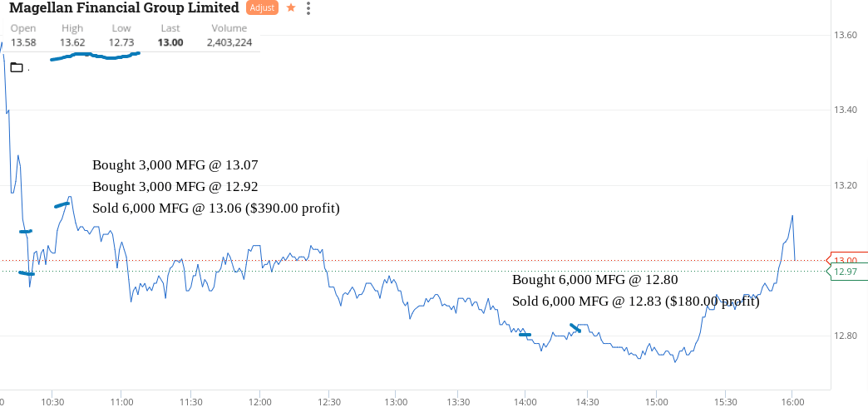Click the High value 13.62
The height and width of the screenshot is (407, 868).
tap(72, 42)
